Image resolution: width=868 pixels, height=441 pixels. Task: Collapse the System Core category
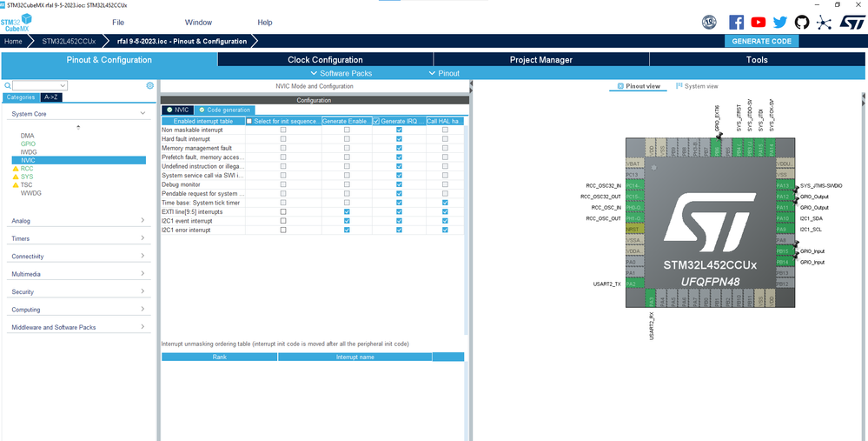point(142,114)
